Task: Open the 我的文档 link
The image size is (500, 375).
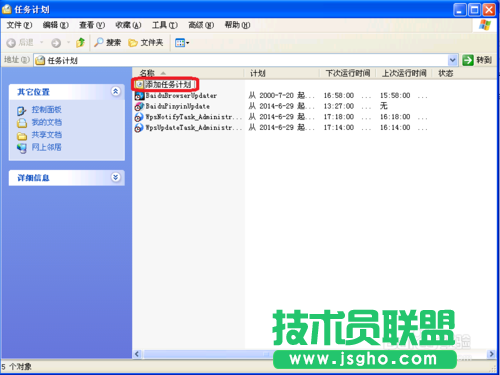Action: coord(47,122)
